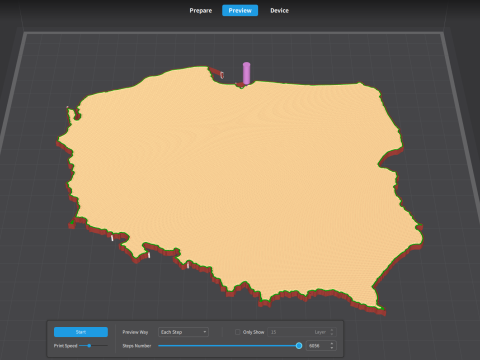Click the Start preview button

point(81,332)
